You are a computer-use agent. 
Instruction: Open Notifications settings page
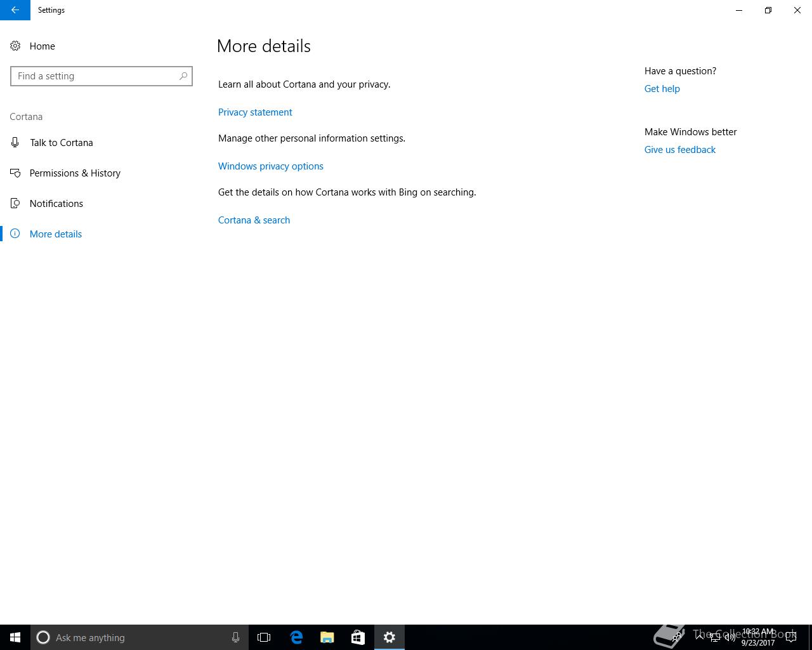56,204
